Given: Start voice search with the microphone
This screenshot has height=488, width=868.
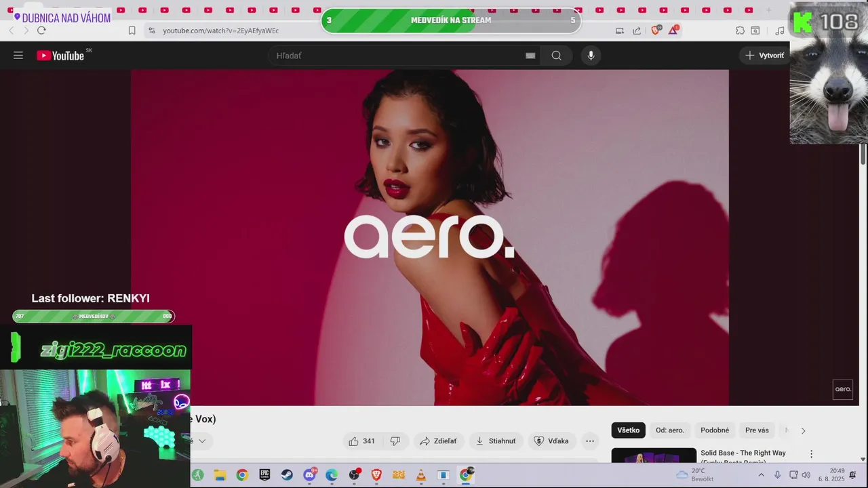Looking at the screenshot, I should (591, 56).
